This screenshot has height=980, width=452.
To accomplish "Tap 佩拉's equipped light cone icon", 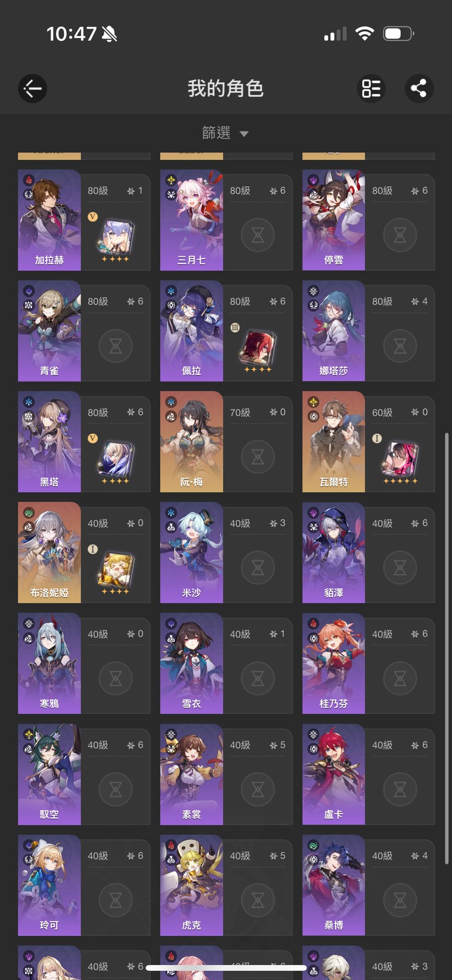I will point(257,348).
